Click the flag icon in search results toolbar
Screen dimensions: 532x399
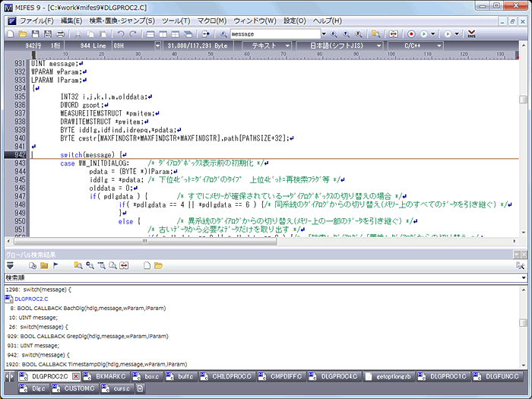pyautogui.click(x=56, y=265)
